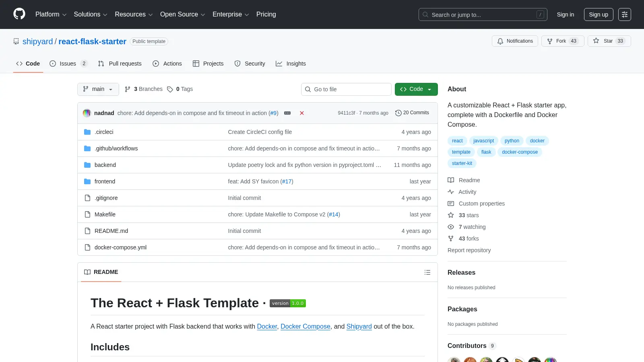Click the star icon beside 33 stars
The image size is (644, 362).
click(451, 215)
